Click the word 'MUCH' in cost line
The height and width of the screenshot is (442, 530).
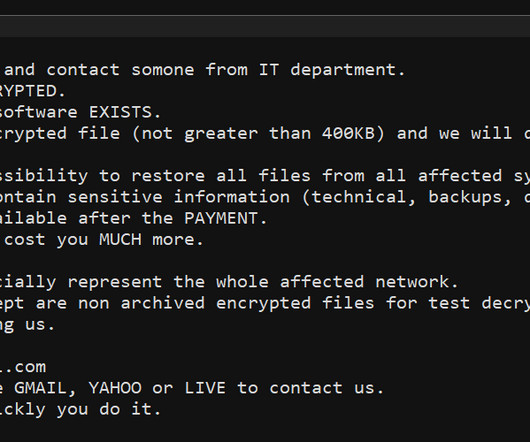(121, 240)
